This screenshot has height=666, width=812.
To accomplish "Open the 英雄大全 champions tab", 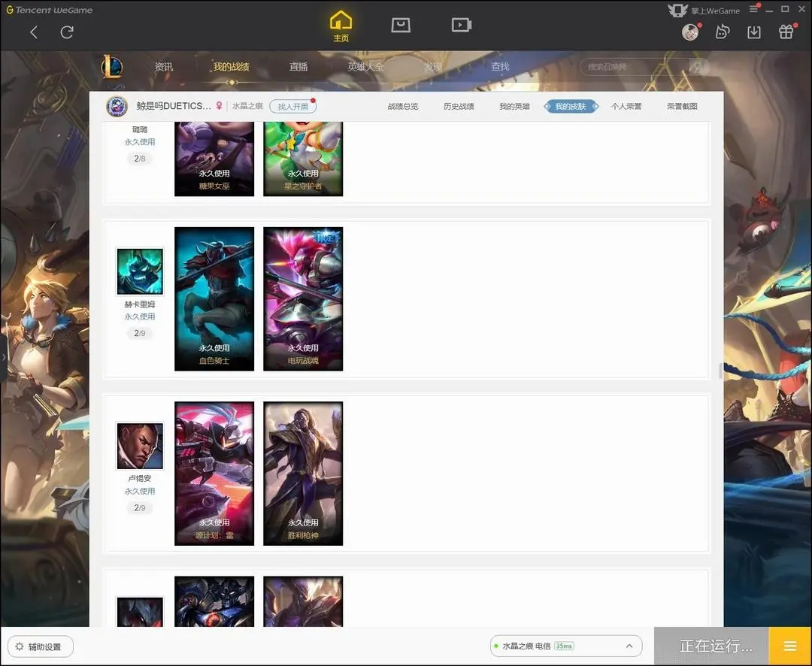I will (x=365, y=67).
